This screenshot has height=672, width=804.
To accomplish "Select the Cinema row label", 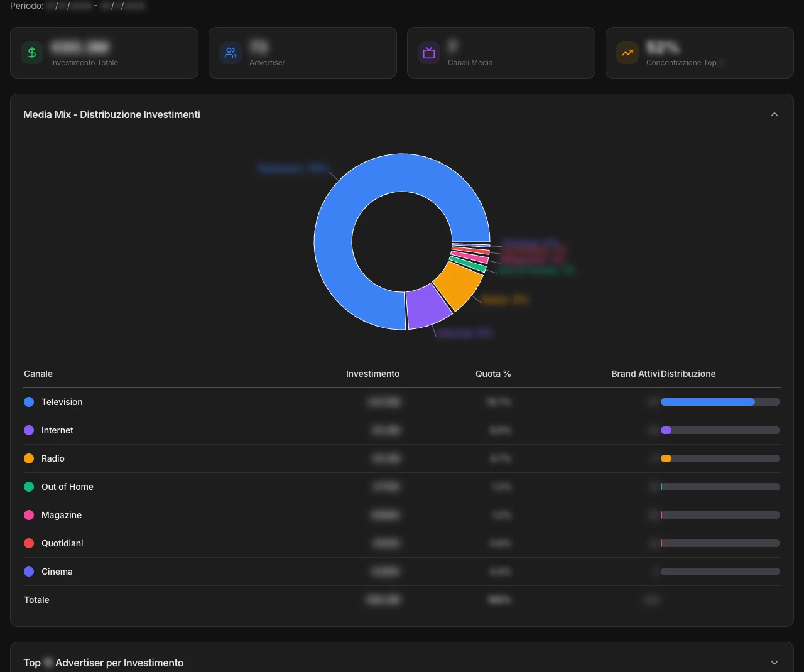I will point(57,572).
